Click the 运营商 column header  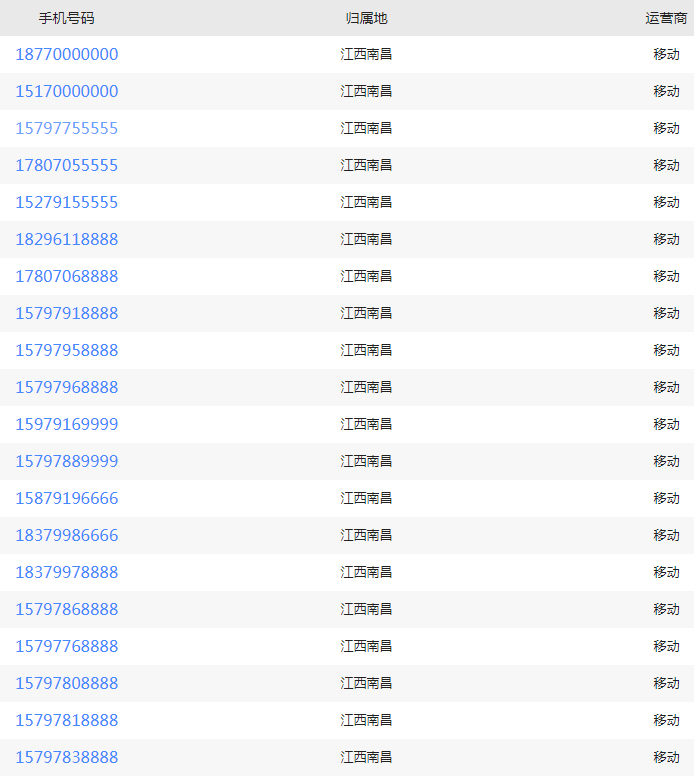point(666,18)
